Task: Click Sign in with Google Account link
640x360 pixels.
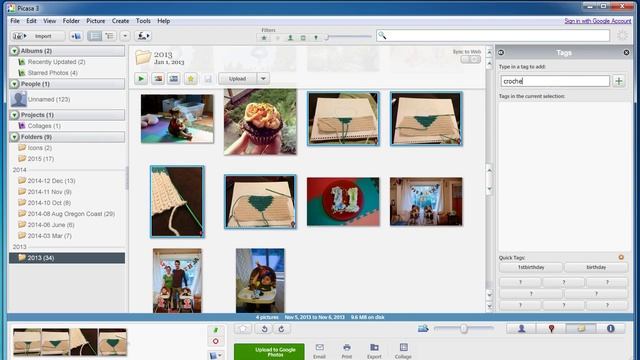Action: pyautogui.click(x=598, y=21)
